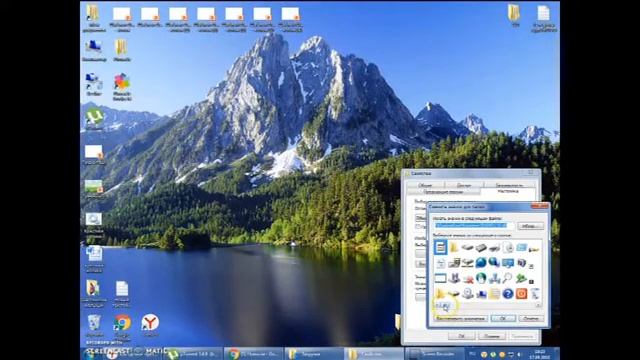Viewport: 640px width, 360px height.
Task: Click Cancel in the Properties window
Action: pos(492,336)
